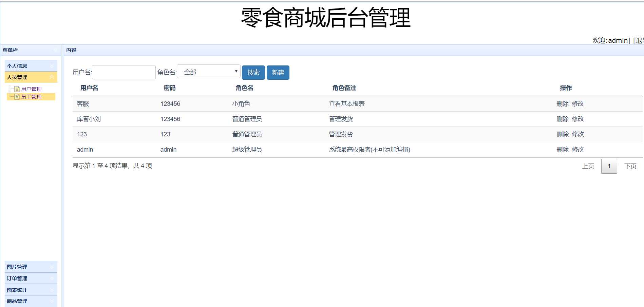Click the 系统最高权限者(不可添加编辑) cell

click(370, 150)
